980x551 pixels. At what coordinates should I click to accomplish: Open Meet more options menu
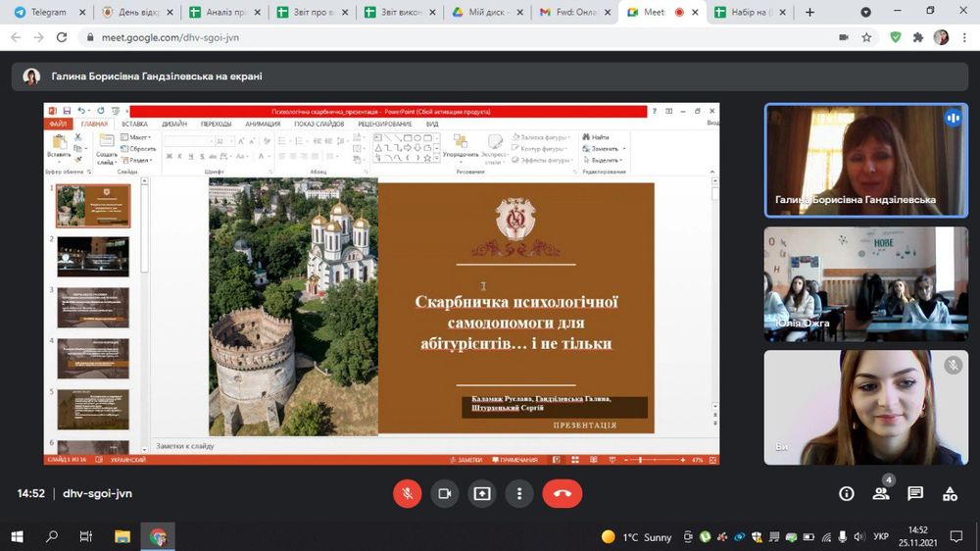(519, 493)
